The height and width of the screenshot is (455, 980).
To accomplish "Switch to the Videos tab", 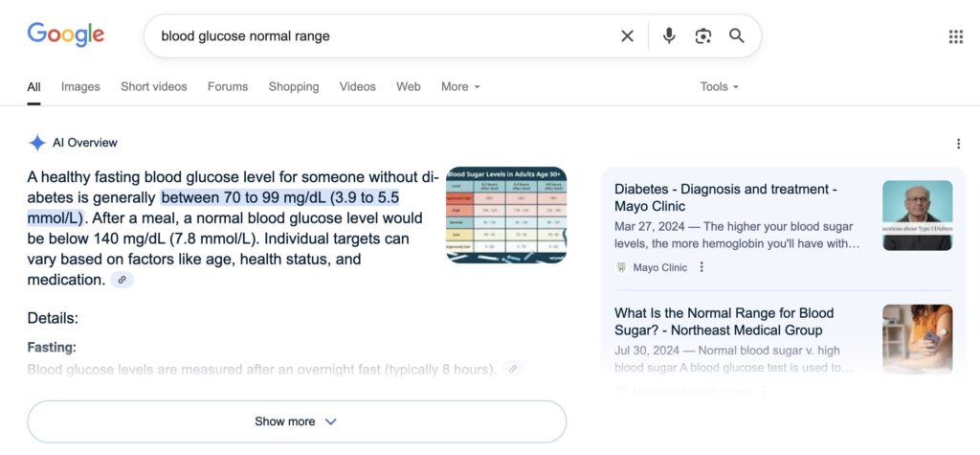I will (358, 87).
